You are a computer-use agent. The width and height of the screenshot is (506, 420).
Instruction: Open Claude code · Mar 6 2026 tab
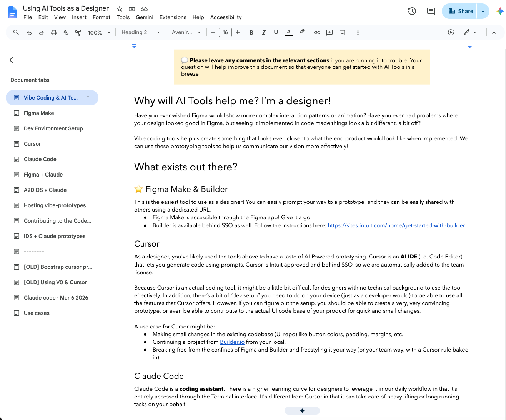point(52,298)
